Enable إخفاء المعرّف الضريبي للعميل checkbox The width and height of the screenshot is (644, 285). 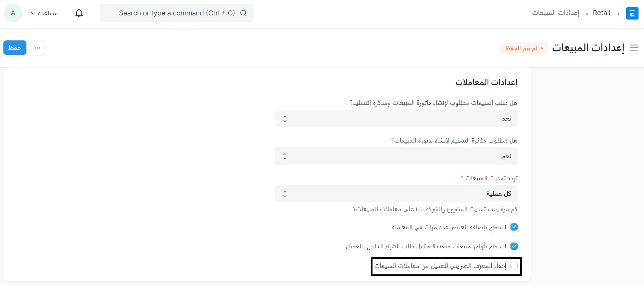[x=514, y=266]
